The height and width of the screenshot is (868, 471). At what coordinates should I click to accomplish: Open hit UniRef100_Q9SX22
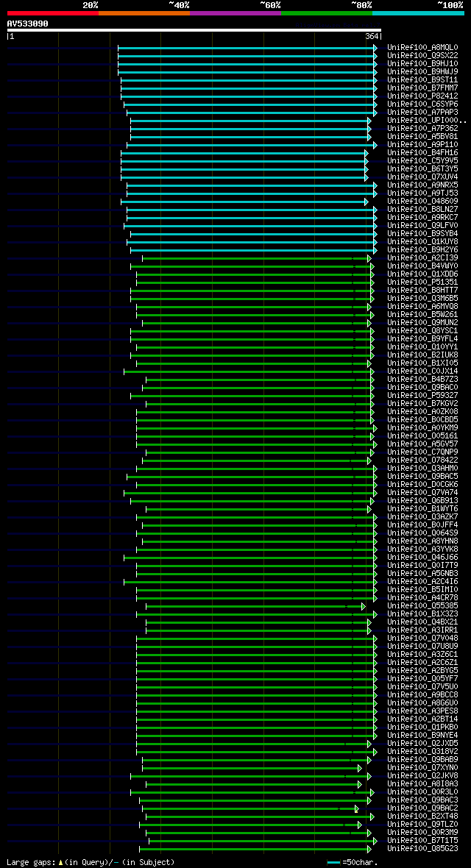coord(422,55)
